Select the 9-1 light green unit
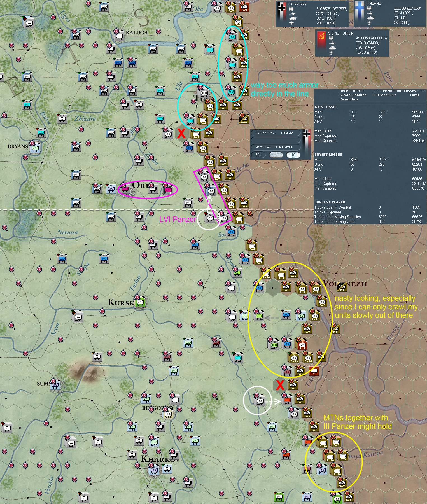 tap(301, 316)
